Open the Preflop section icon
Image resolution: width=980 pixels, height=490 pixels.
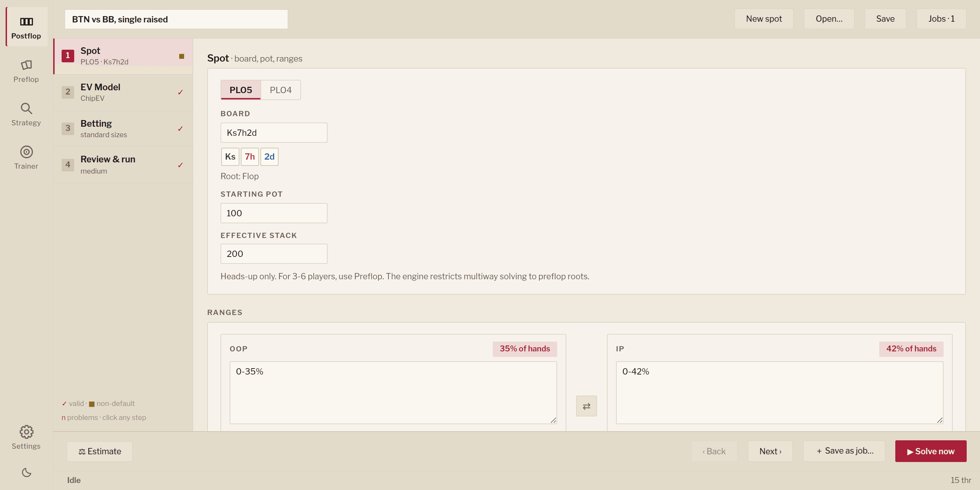coord(26,65)
